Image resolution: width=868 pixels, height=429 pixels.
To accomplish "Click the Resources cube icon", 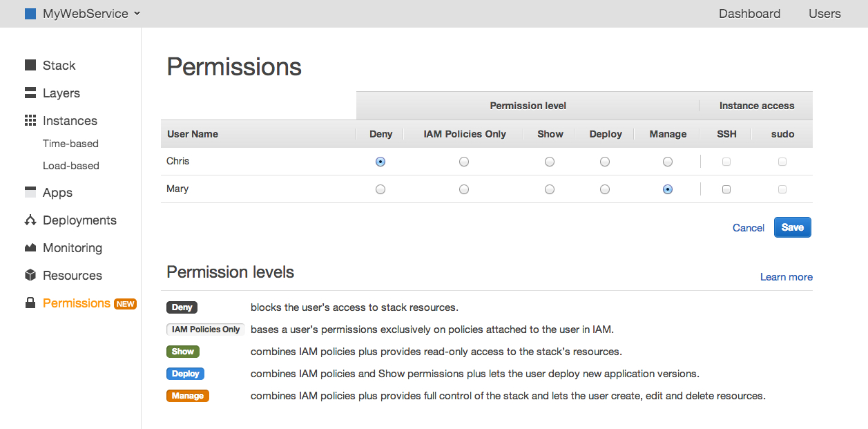I will 30,276.
